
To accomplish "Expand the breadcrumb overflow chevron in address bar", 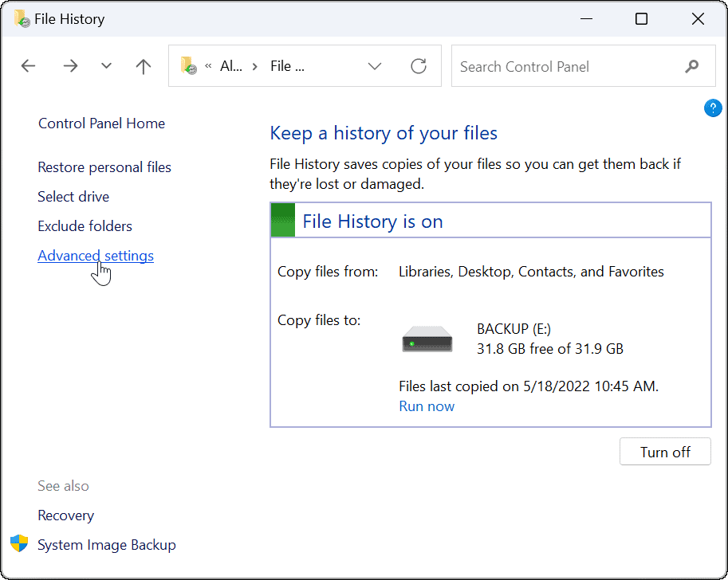I will (207, 66).
